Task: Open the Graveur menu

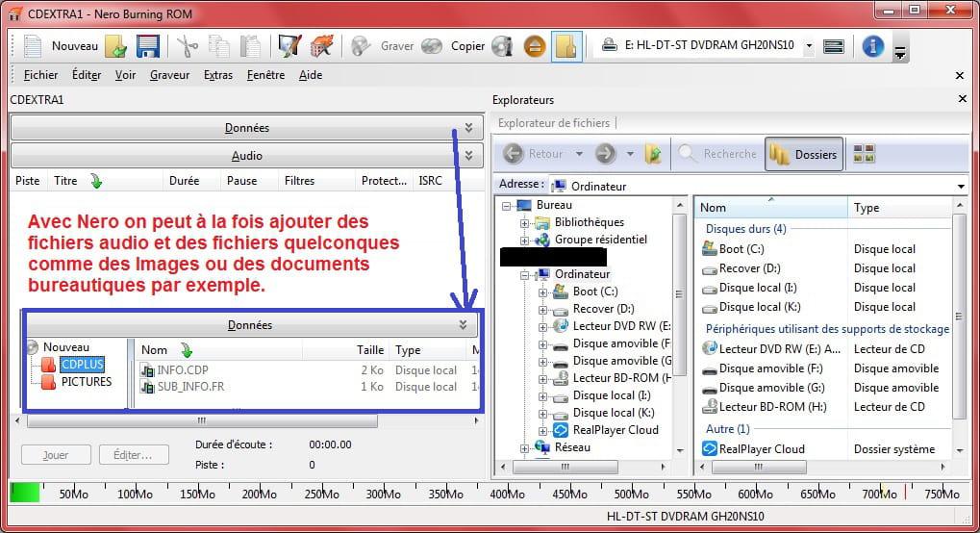Action: [x=169, y=75]
